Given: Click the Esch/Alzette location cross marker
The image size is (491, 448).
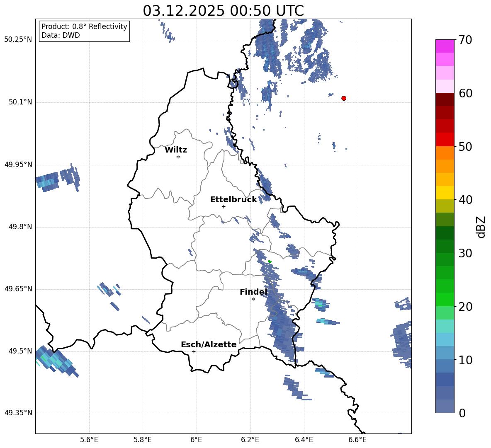Looking at the screenshot, I should 194,351.
